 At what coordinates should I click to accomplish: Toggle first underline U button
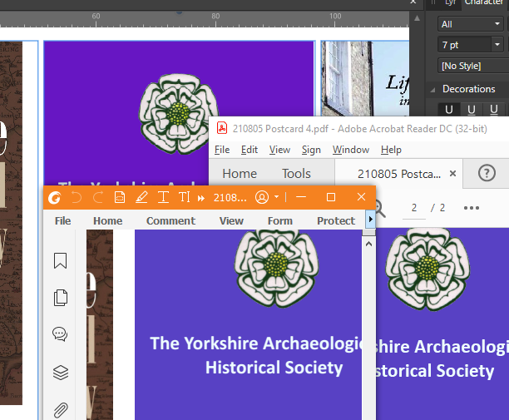point(449,110)
